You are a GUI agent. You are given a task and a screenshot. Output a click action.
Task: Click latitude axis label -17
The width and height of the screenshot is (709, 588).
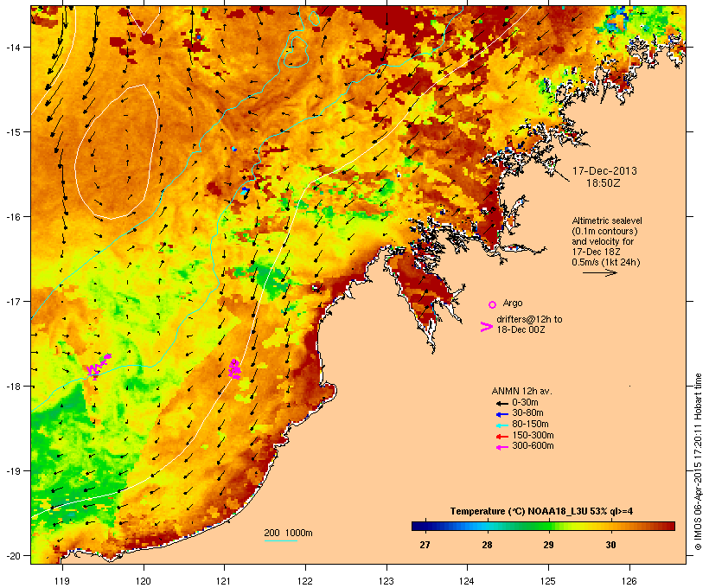[14, 301]
